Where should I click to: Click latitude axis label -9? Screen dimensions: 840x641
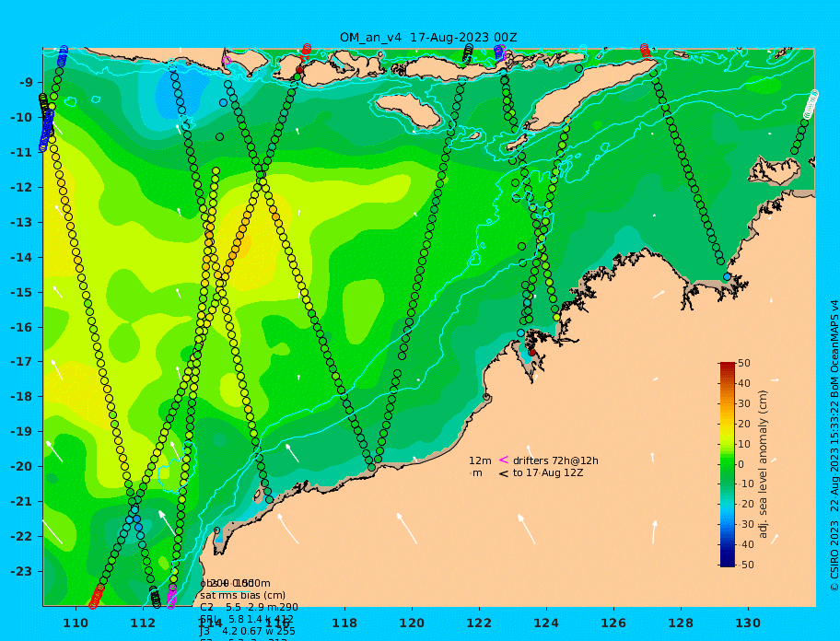(x=26, y=83)
